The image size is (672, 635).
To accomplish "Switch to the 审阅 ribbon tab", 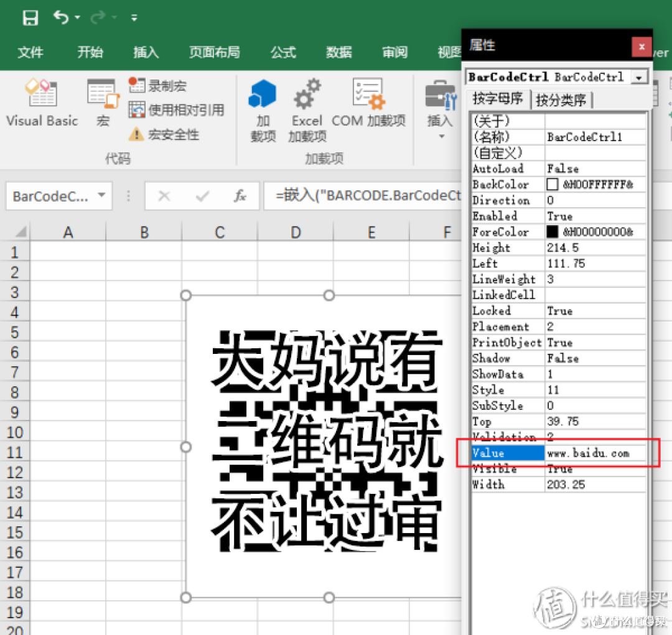I will tap(394, 52).
